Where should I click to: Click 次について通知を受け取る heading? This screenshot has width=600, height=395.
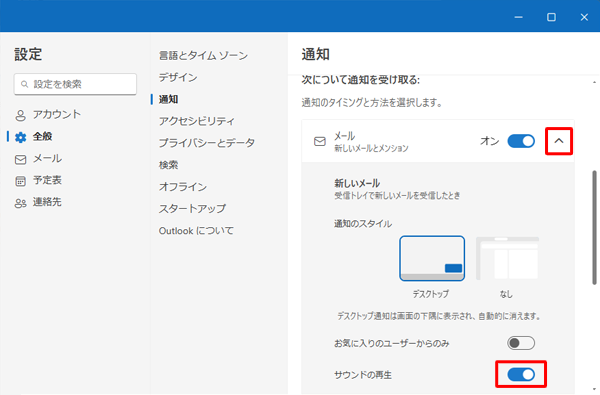pos(360,80)
